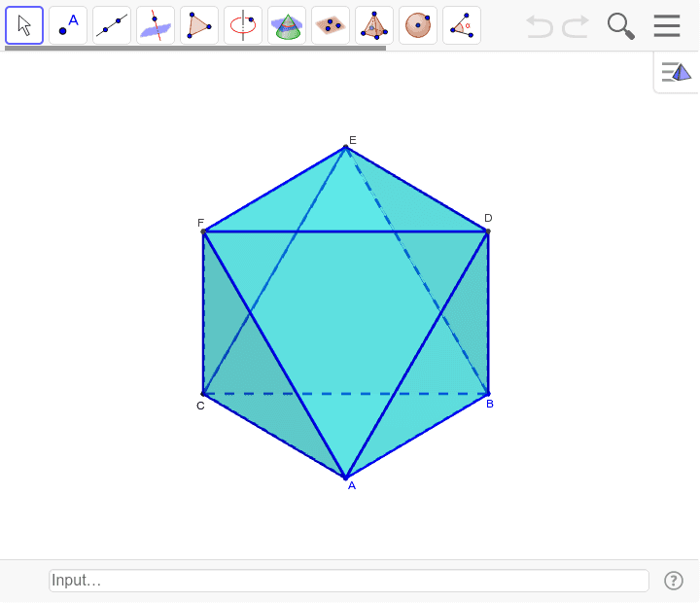Redo the last undone action

point(576,26)
